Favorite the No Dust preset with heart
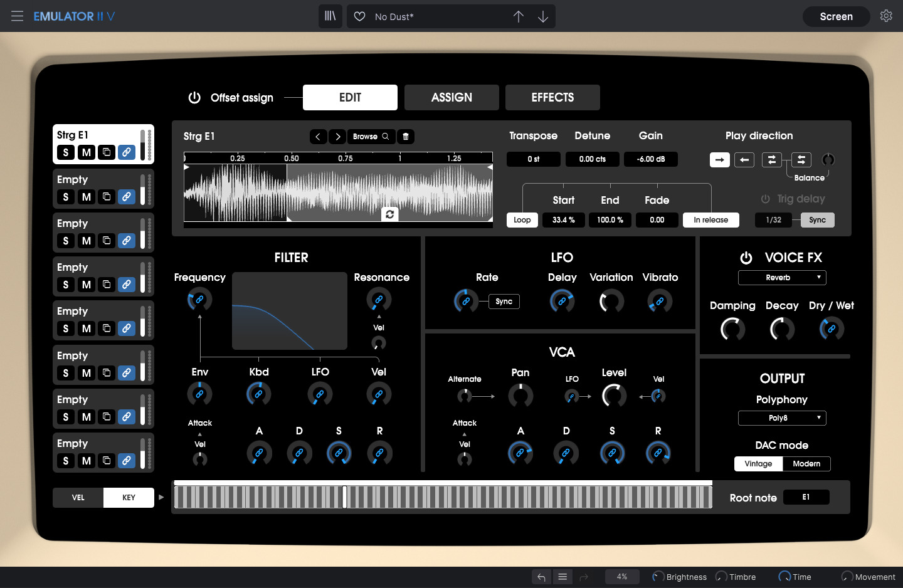Viewport: 903px width, 588px height. [360, 16]
